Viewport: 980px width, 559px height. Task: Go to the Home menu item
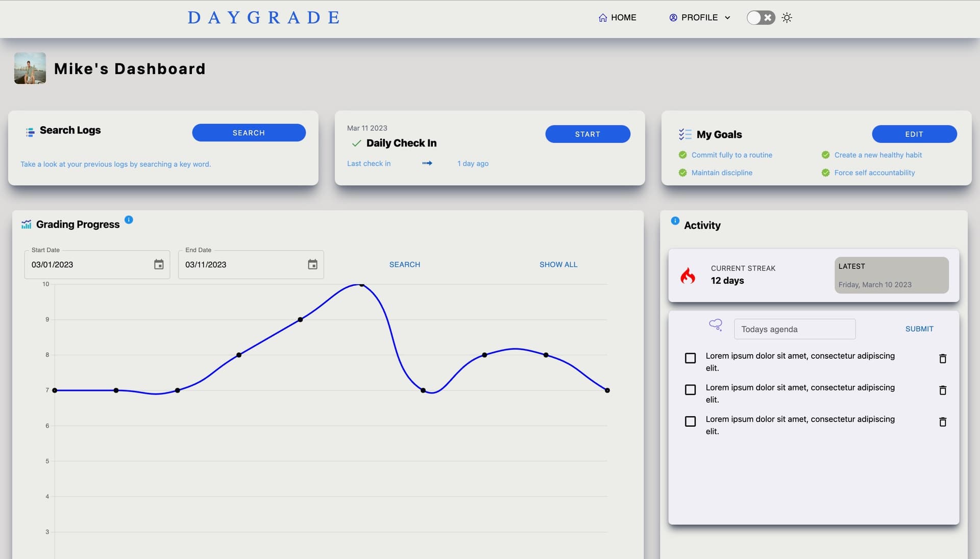coord(617,18)
